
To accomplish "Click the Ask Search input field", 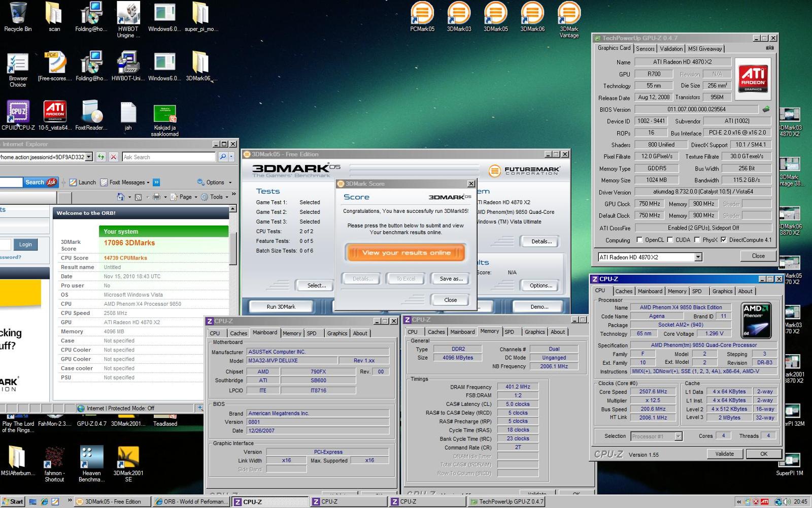I will (x=168, y=157).
